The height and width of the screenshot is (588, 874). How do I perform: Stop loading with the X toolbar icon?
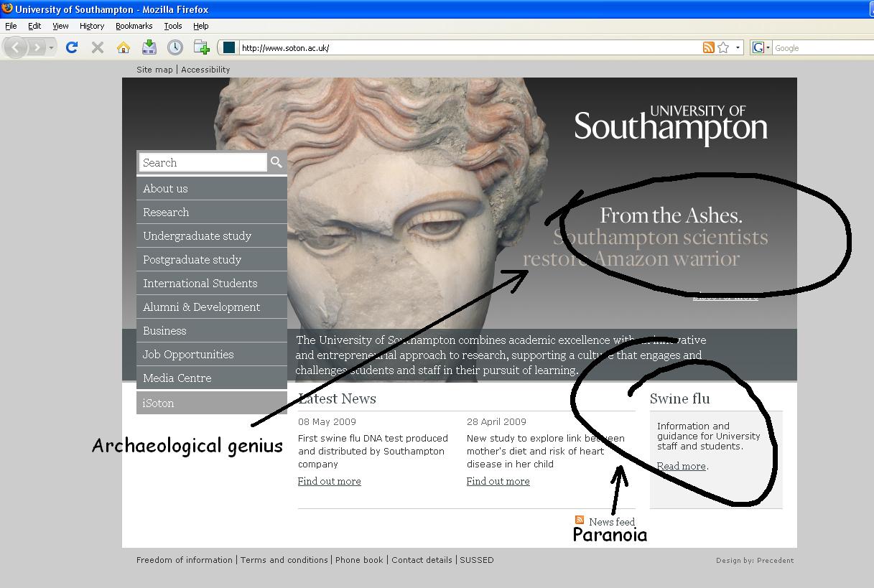pos(98,48)
